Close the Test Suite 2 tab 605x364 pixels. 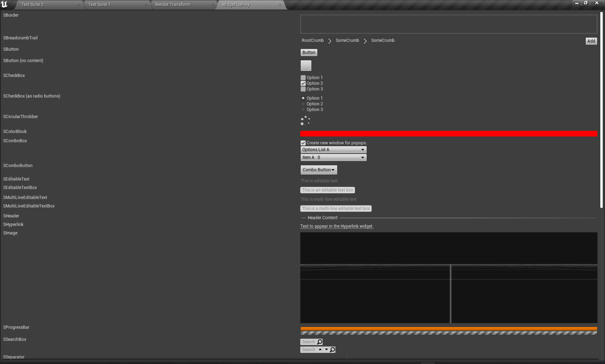coord(79,5)
